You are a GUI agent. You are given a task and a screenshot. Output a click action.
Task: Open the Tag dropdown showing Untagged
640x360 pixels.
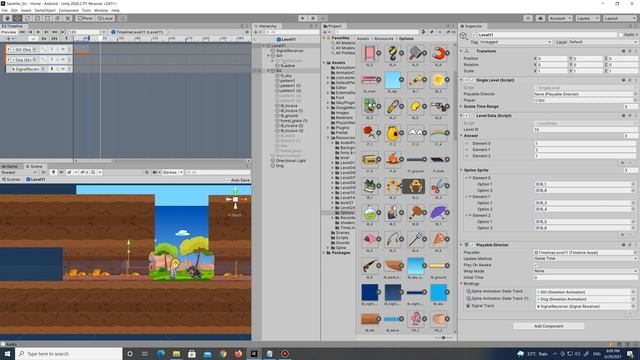(516, 42)
